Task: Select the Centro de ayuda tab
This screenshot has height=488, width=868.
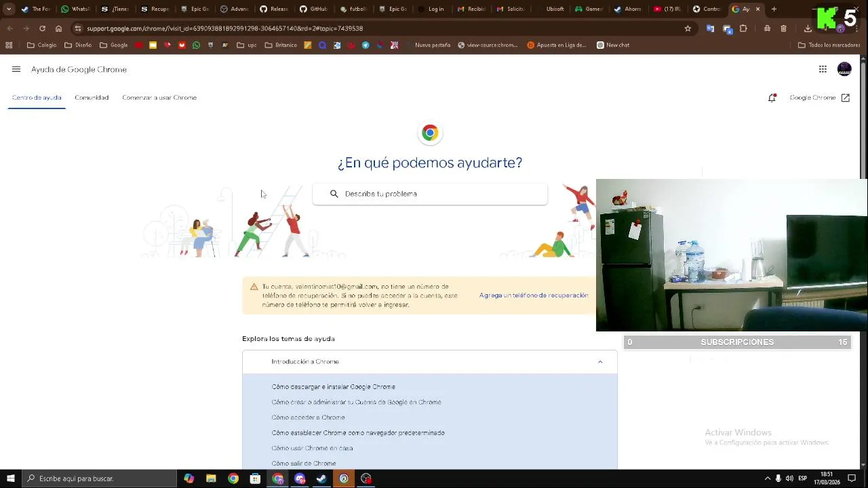Action: (37, 98)
